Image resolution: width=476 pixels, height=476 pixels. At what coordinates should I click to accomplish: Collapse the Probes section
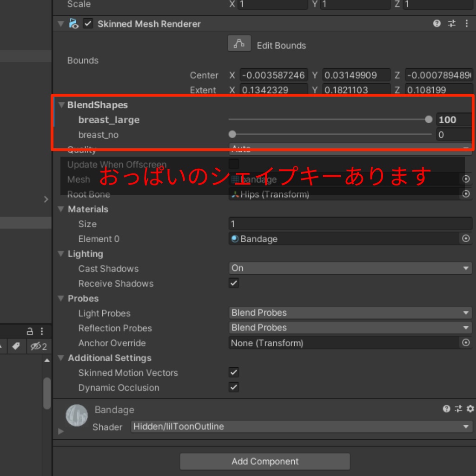point(61,298)
